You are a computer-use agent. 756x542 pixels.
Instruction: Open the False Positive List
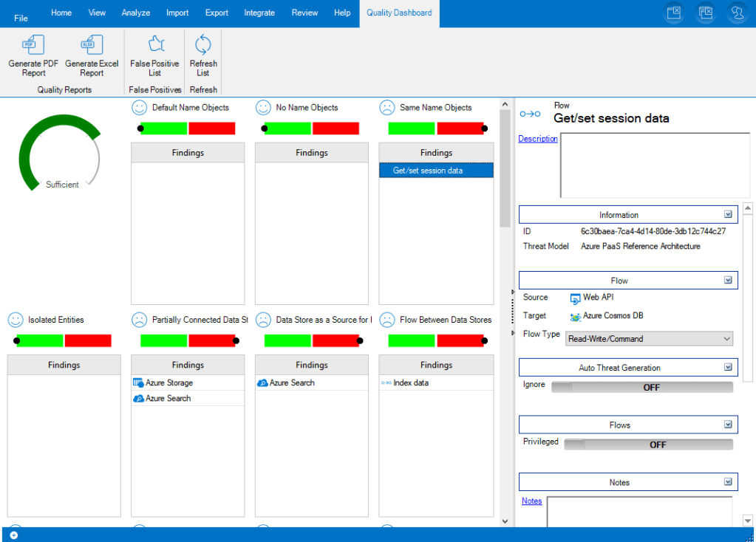(154, 46)
